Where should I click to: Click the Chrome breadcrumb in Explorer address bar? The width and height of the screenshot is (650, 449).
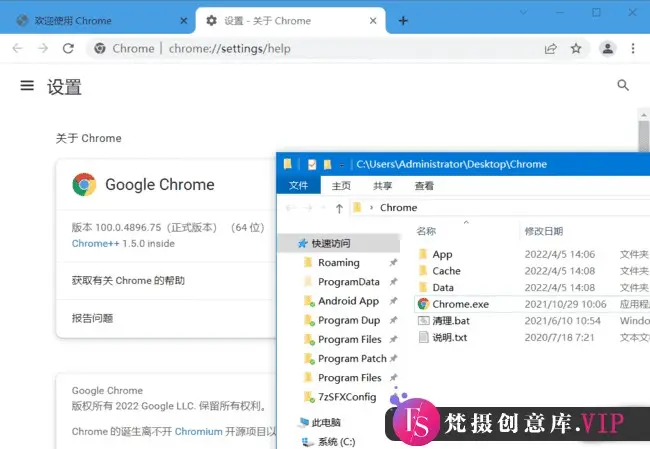398,208
